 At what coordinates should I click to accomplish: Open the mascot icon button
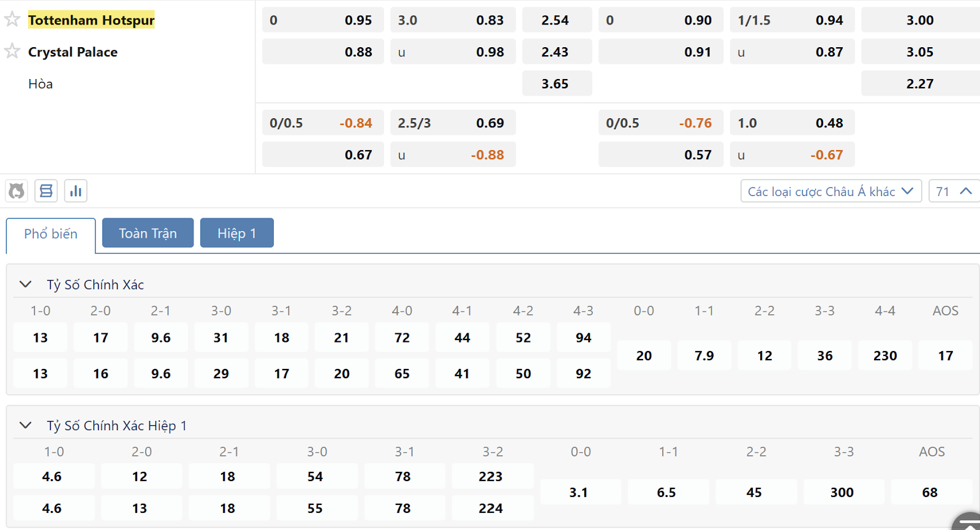pyautogui.click(x=17, y=191)
